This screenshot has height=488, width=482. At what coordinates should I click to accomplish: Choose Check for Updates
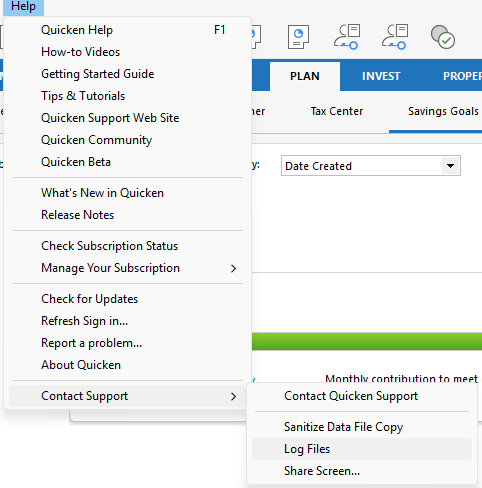(127, 299)
